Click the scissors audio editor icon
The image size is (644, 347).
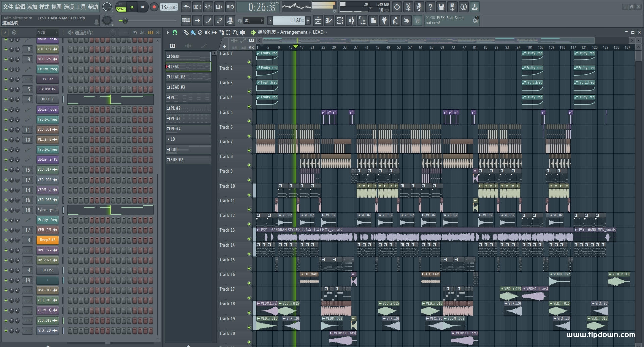tap(408, 7)
